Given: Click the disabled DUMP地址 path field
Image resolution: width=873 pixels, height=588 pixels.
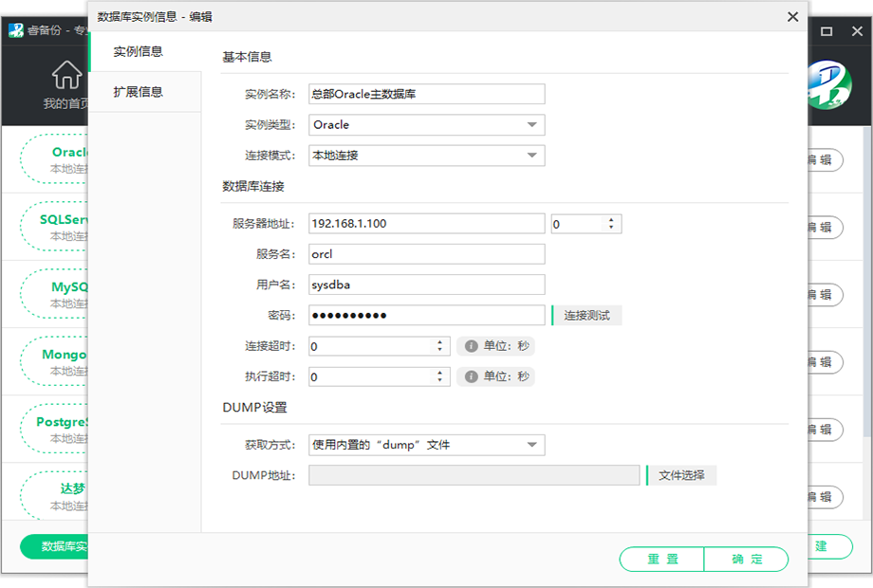Looking at the screenshot, I should (474, 476).
